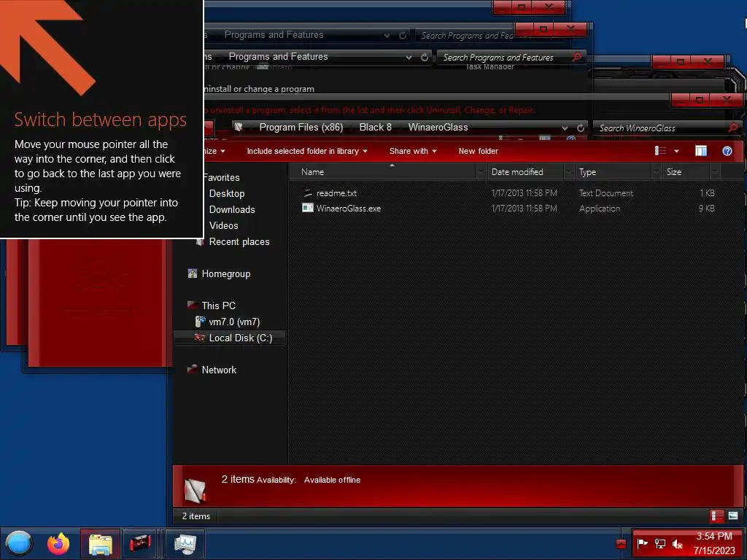Go to Black 8 breadcrumb
The width and height of the screenshot is (747, 560).
click(376, 127)
